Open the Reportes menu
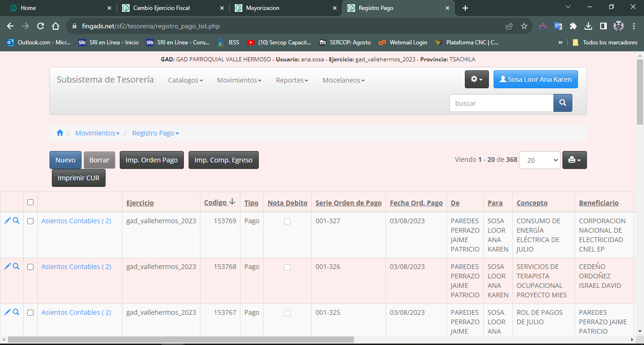 pos(292,80)
